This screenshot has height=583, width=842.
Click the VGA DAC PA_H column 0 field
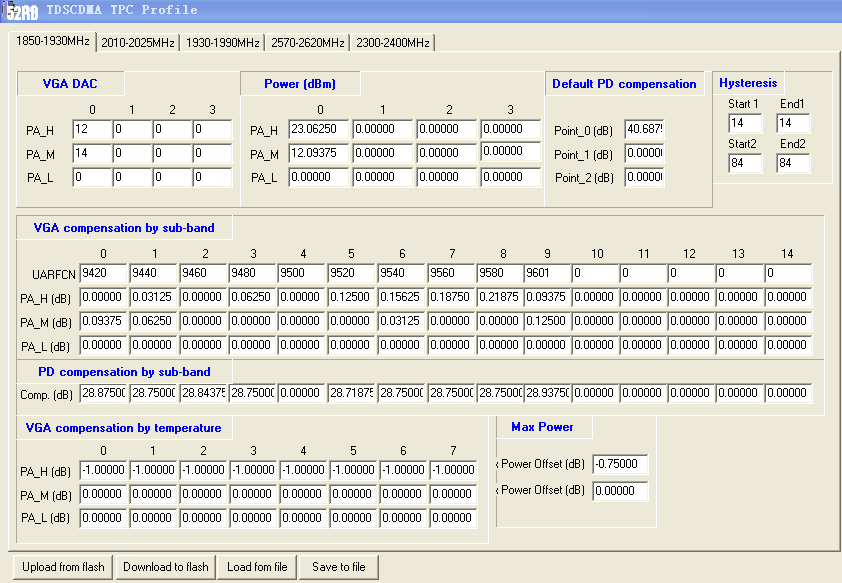(90, 129)
